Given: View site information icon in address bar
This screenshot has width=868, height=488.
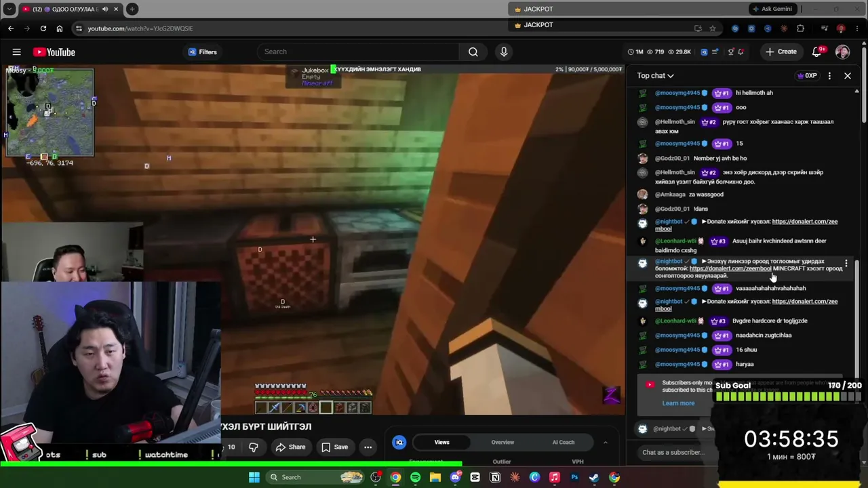Looking at the screenshot, I should click(79, 28).
